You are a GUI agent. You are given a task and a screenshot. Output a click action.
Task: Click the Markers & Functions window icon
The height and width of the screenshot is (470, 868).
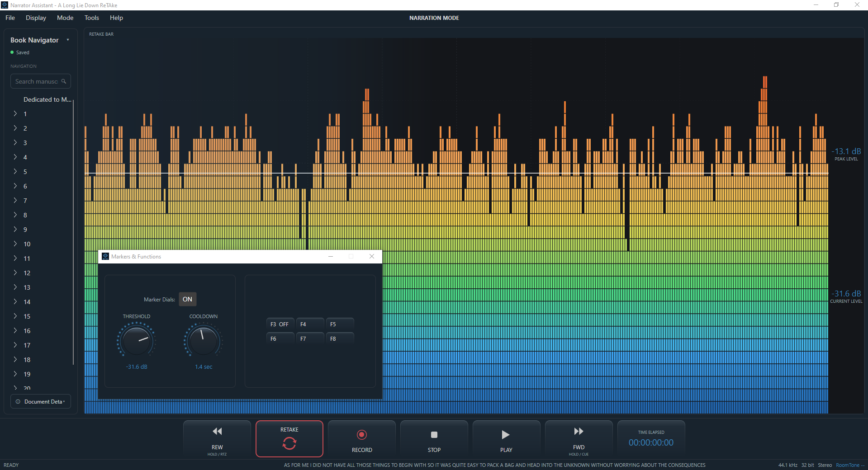pyautogui.click(x=105, y=256)
